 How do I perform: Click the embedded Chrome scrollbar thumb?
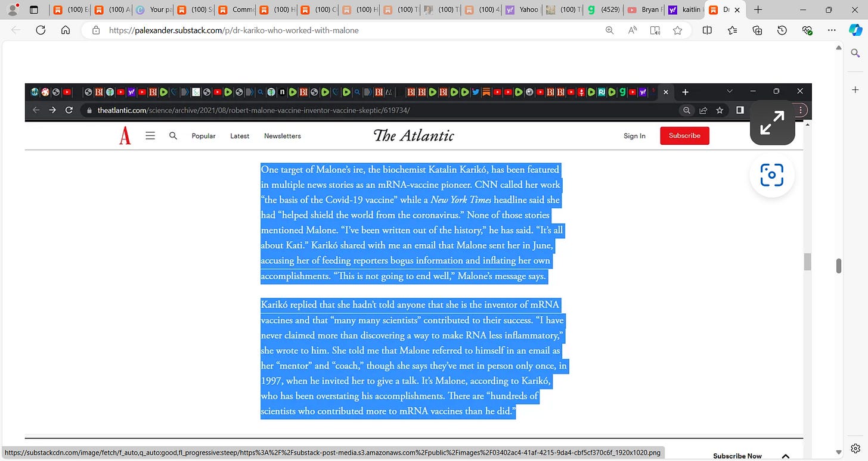coord(808,261)
